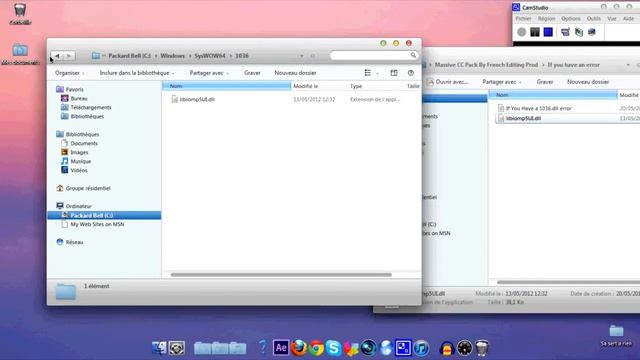The image size is (640, 360).
Task: Launch Google Chrome from the dock
Action: coord(316,348)
